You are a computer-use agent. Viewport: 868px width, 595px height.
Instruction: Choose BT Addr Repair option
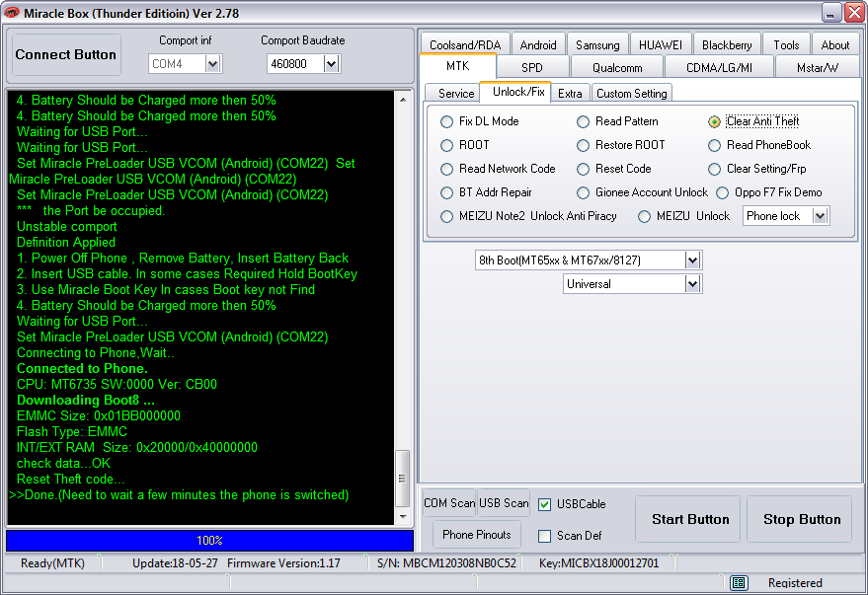point(446,193)
